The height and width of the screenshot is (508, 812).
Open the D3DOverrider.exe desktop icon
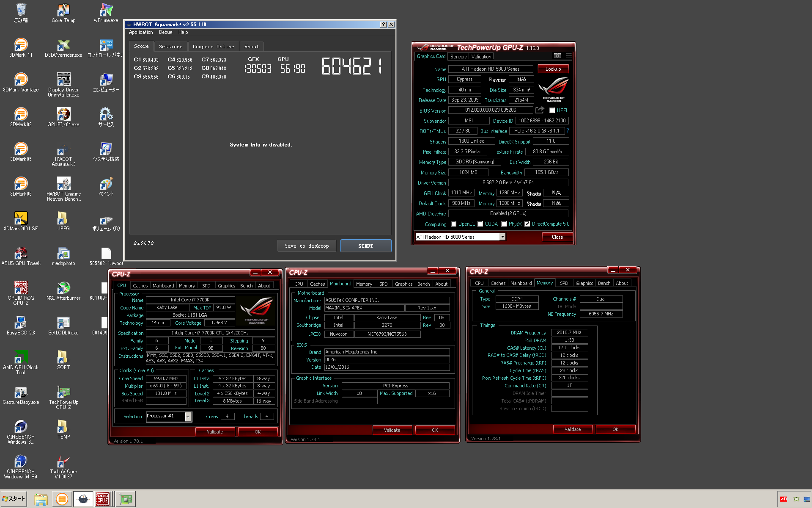coord(63,48)
